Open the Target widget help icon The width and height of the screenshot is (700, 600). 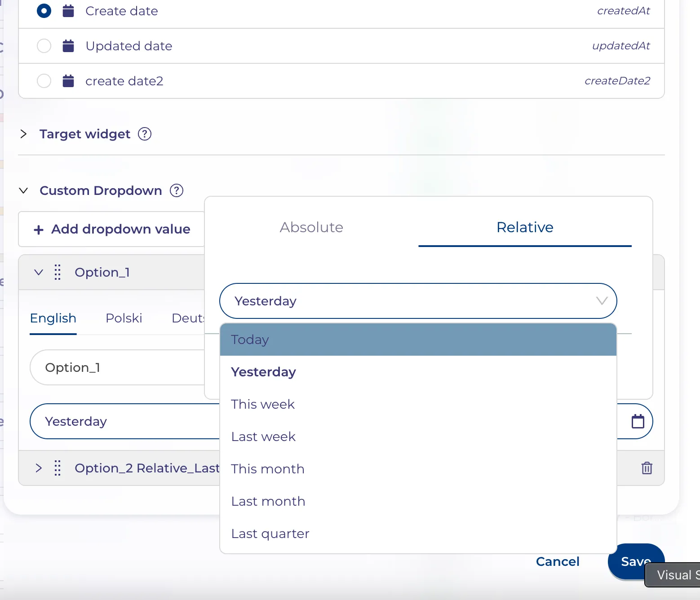(x=145, y=134)
